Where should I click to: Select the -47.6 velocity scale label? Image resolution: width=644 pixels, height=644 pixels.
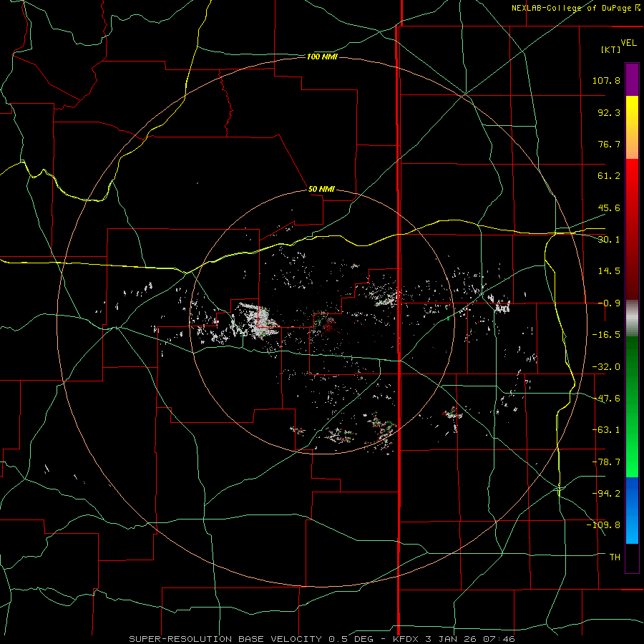[606, 399]
